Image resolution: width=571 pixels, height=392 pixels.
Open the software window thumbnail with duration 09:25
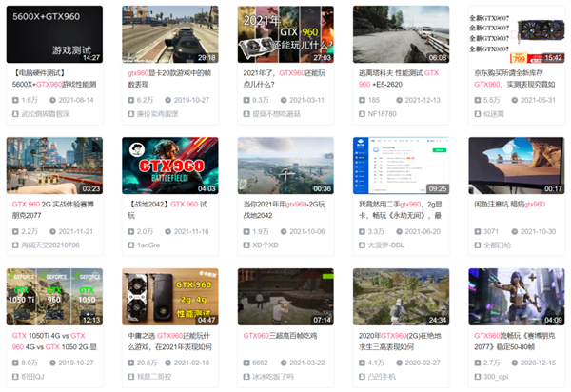click(401, 166)
